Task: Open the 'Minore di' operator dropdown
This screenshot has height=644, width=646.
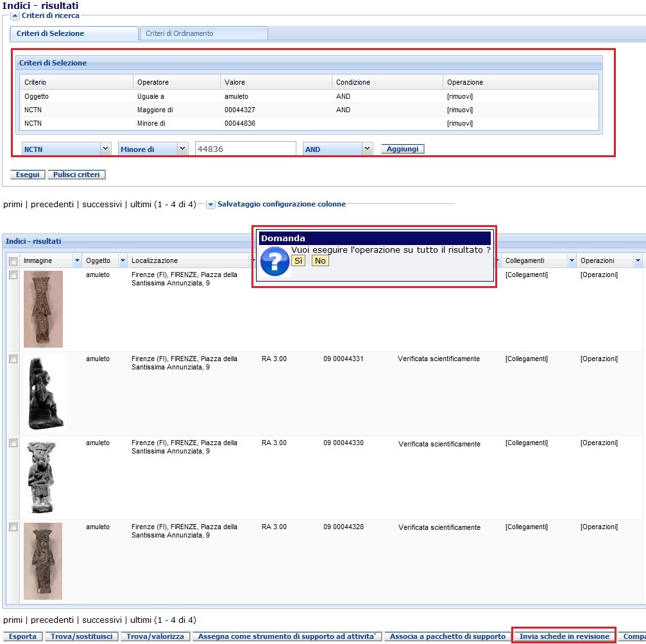Action: [x=182, y=149]
